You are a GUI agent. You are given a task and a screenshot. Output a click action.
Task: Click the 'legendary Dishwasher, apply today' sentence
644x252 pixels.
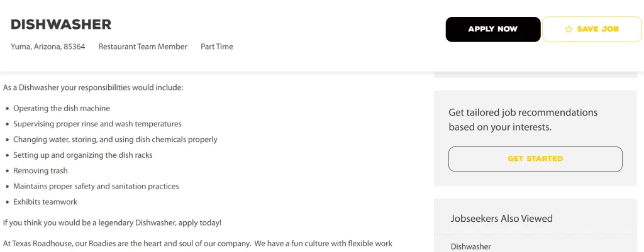(112, 222)
